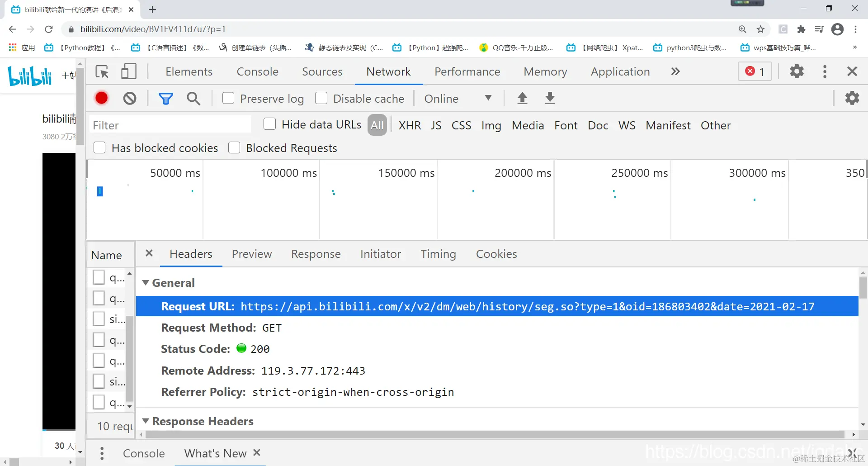Enable Preserve log checkbox
This screenshot has height=466, width=868.
point(228,98)
